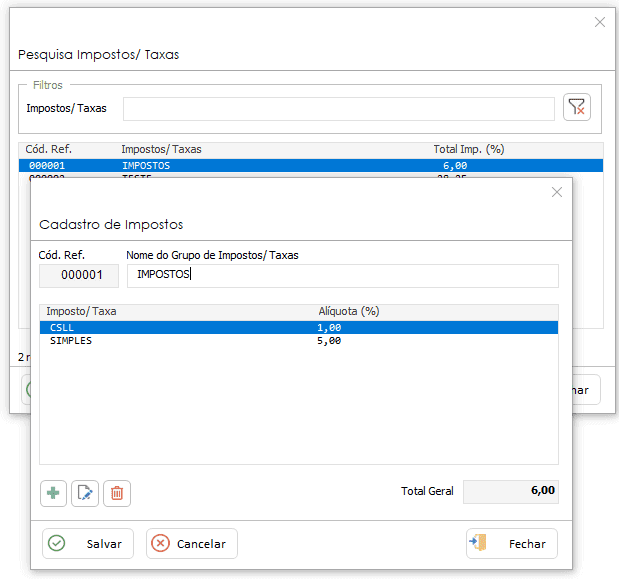
Task: Click the 6,00 total in search results
Action: [x=455, y=165]
